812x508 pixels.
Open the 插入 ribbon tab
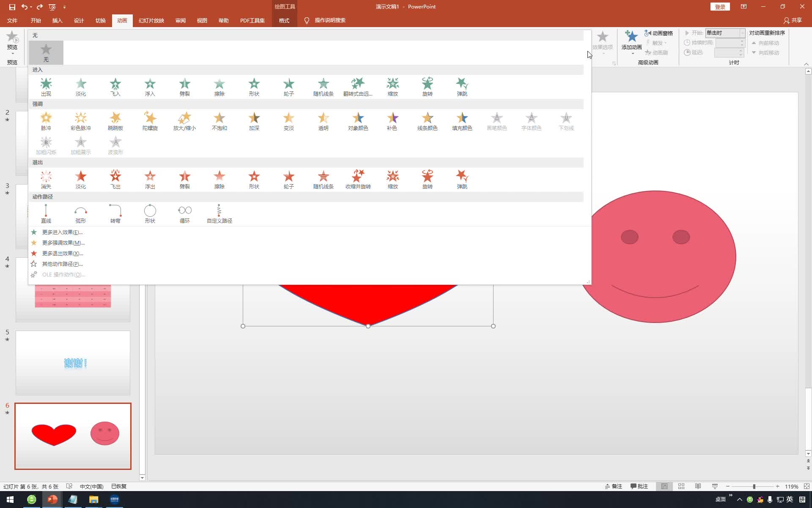[x=58, y=20]
